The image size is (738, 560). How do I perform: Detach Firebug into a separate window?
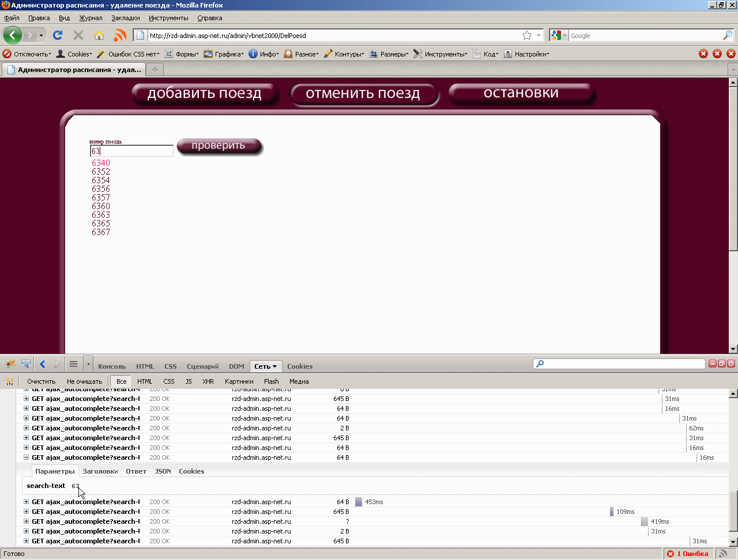(x=722, y=364)
